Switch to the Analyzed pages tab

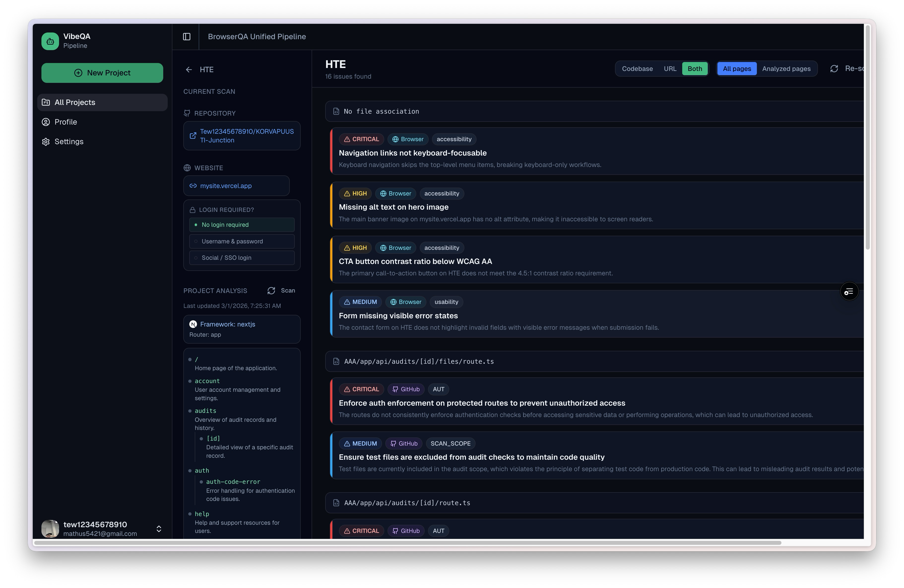tap(786, 69)
